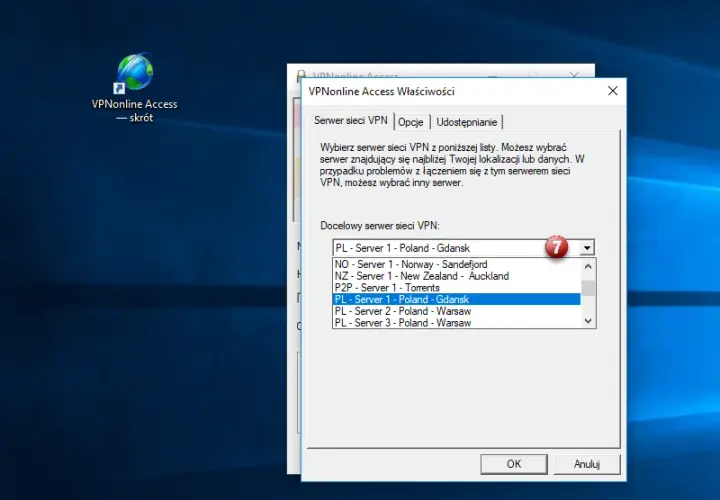Collapse the VPN server dropdown arrow
Viewport: 720px width, 500px height.
[587, 248]
